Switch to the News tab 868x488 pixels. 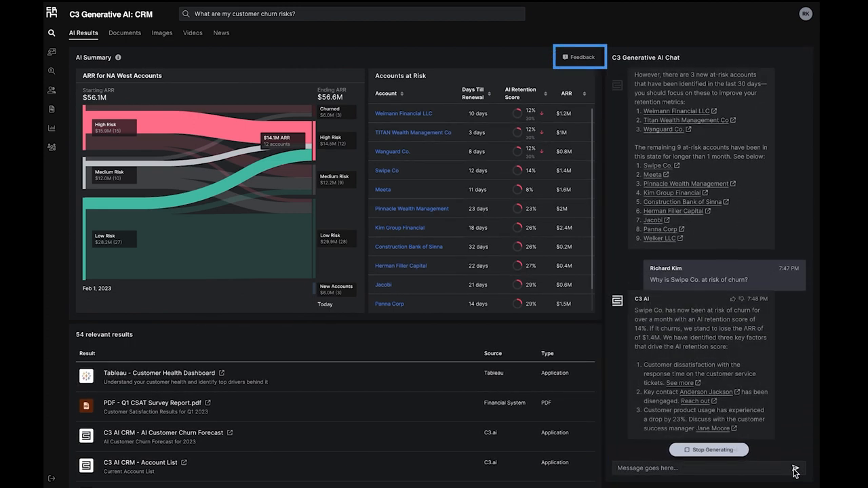(x=221, y=33)
